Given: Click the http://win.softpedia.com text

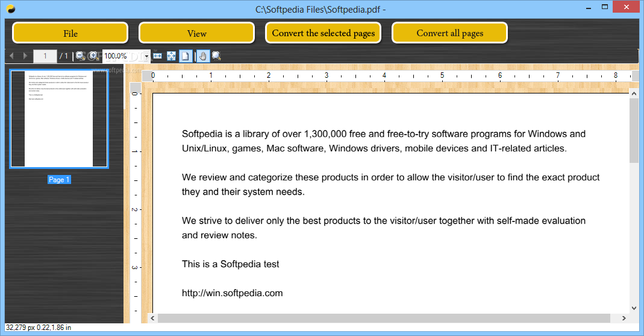Looking at the screenshot, I should point(233,293).
